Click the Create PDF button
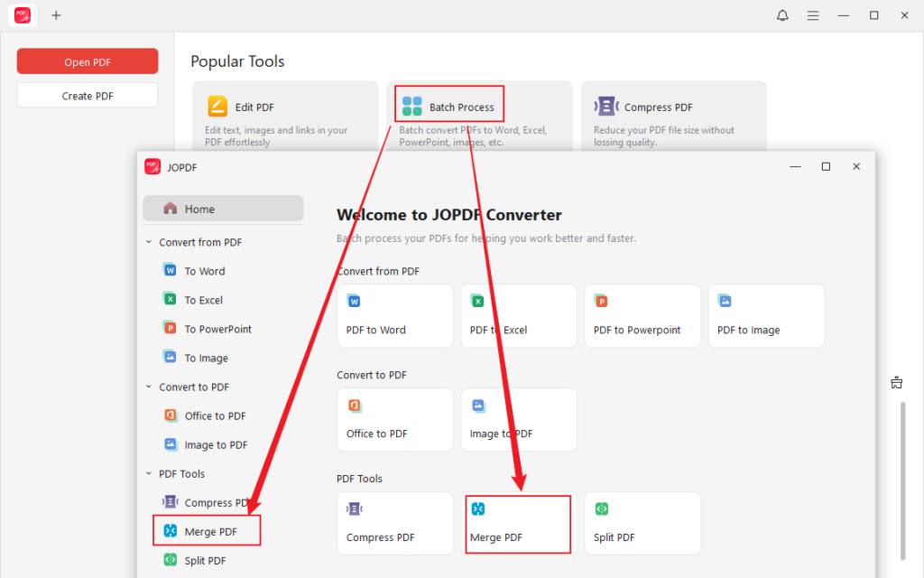Viewport: 924px width, 578px height. [87, 94]
